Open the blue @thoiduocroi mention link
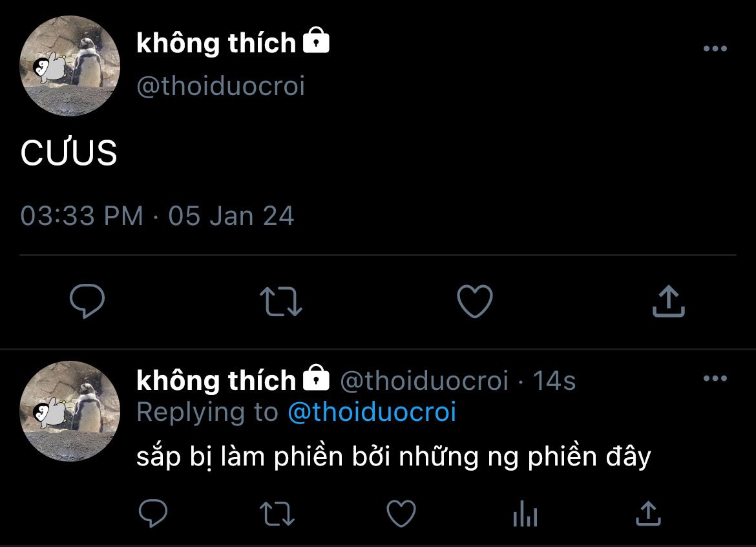Viewport: 756px width, 547px height. tap(372, 412)
